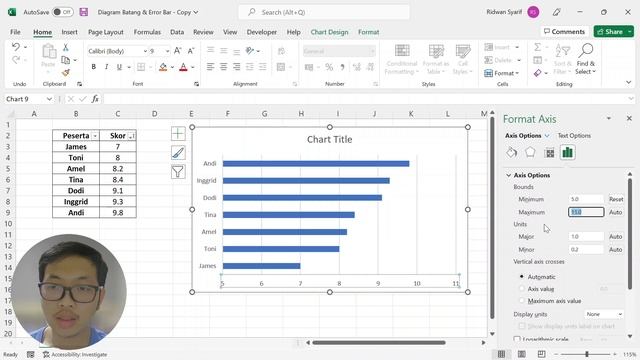Check Show display units label option
This screenshot has width=640, height=360.
522,326
